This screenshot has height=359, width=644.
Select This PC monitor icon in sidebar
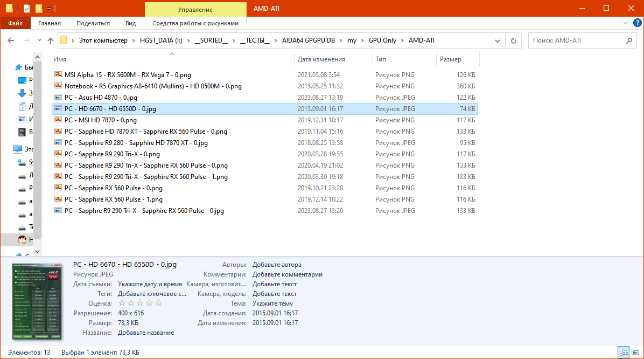(18, 149)
